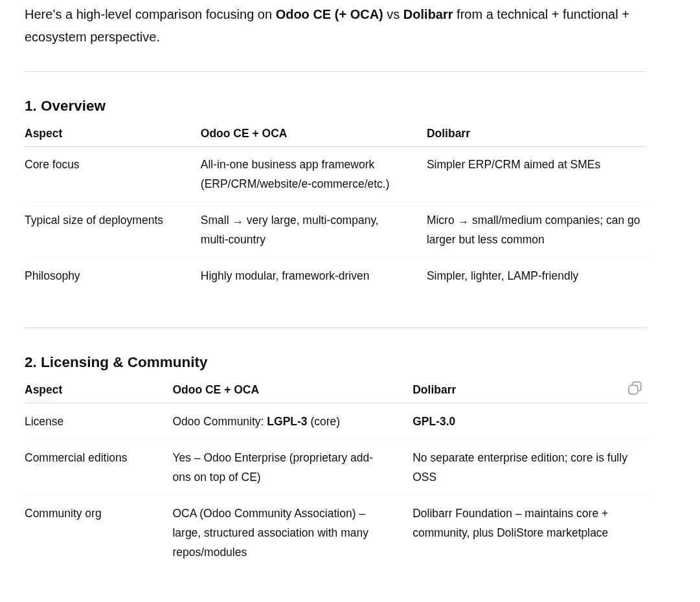The width and height of the screenshot is (700, 602).
Task: Click the 'Core focus' table row label
Action: coord(52,164)
